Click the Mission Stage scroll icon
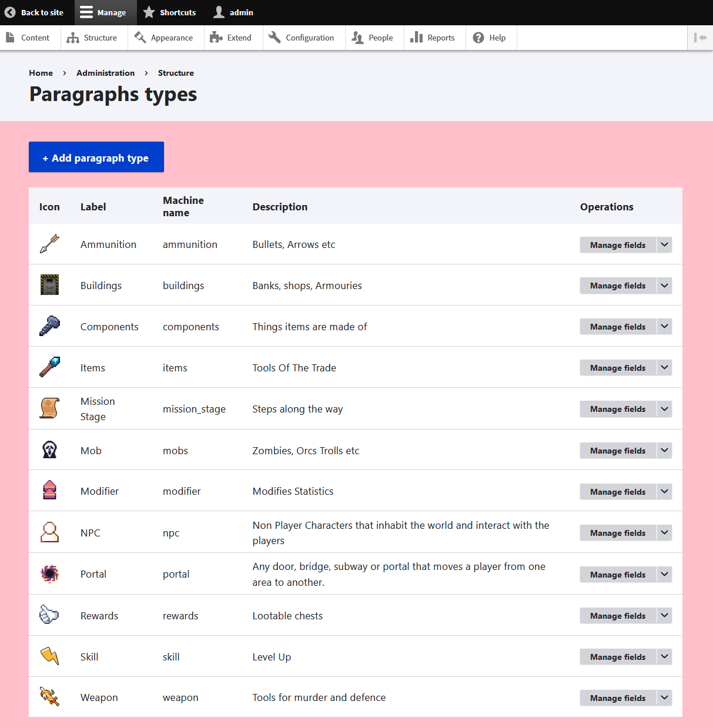 click(x=49, y=408)
